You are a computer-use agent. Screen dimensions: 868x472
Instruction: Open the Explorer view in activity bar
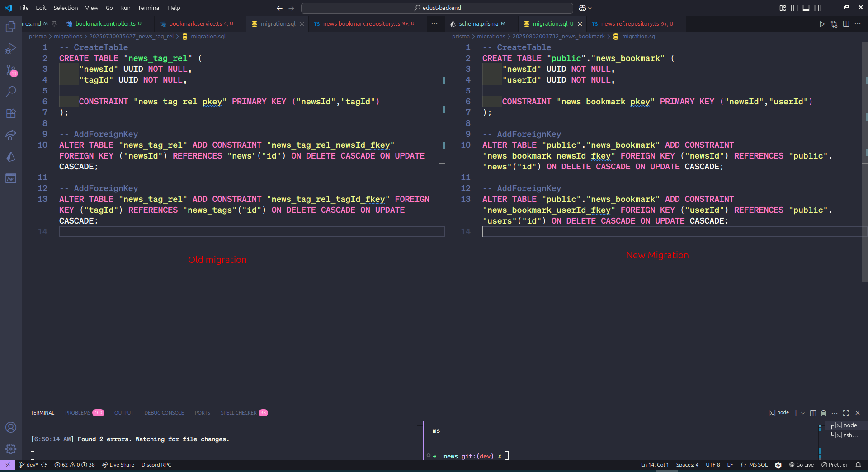click(x=11, y=27)
